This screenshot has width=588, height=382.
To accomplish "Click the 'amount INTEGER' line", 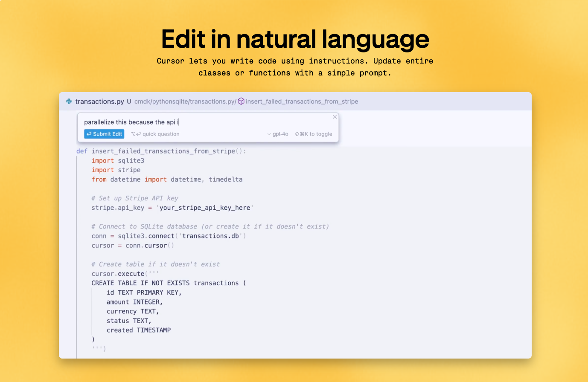I will (135, 302).
